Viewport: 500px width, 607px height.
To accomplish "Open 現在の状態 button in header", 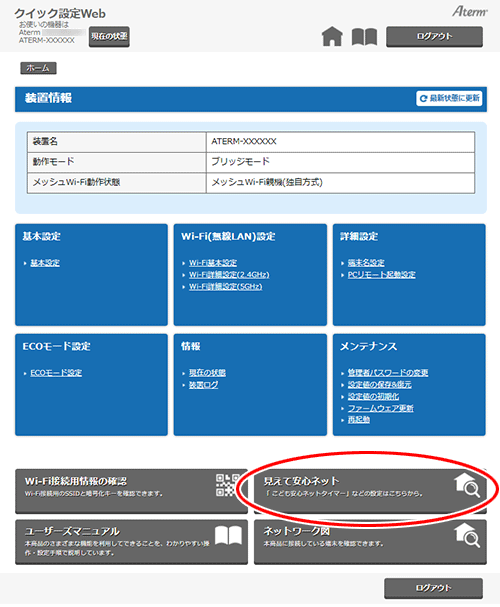I will pyautogui.click(x=109, y=37).
